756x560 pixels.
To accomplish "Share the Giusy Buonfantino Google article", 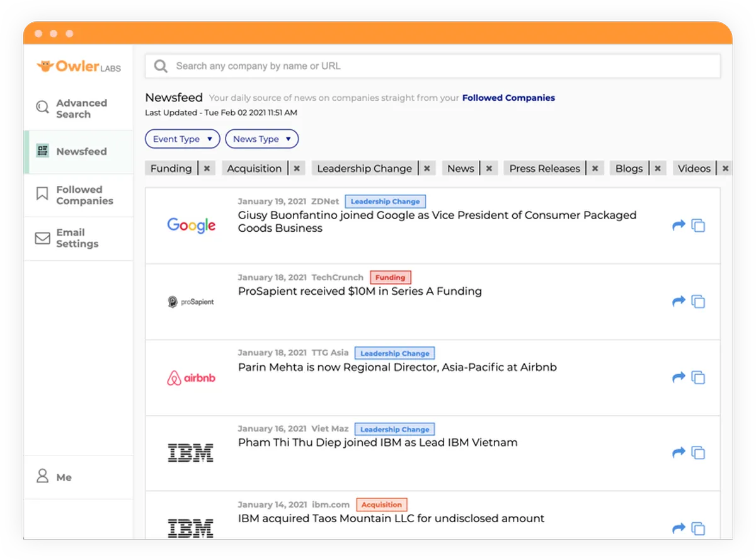I will click(679, 225).
